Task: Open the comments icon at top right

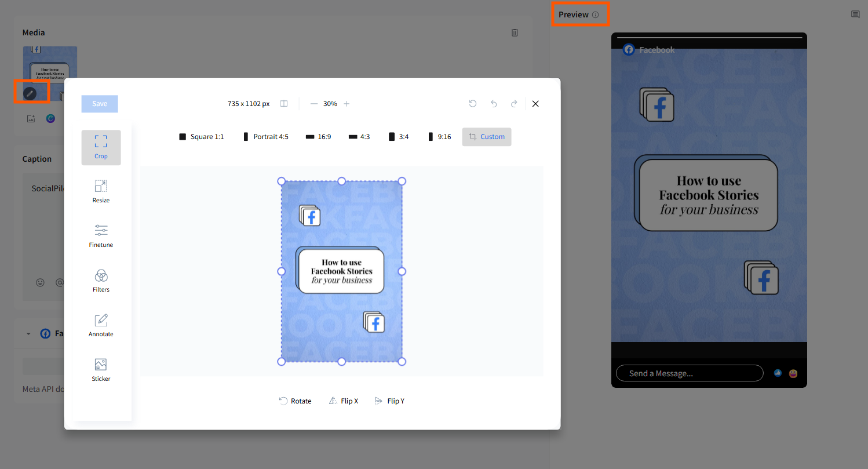Action: pyautogui.click(x=855, y=14)
